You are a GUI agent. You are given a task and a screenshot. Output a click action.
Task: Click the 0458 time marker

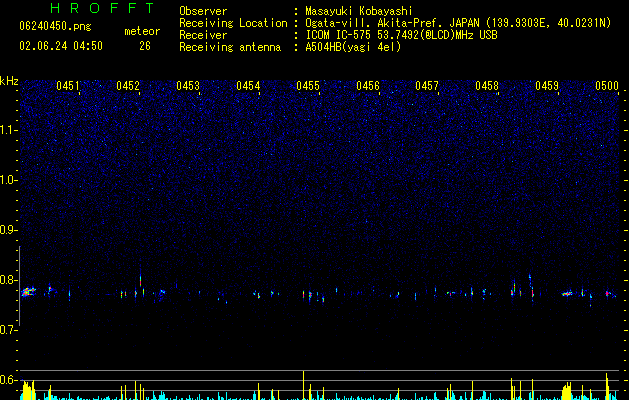tap(487, 86)
